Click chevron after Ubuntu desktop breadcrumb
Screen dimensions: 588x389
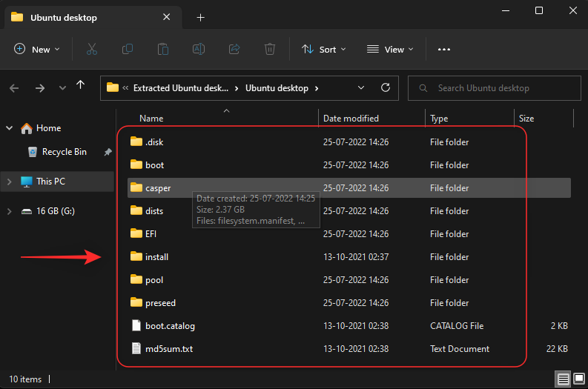pyautogui.click(x=317, y=88)
